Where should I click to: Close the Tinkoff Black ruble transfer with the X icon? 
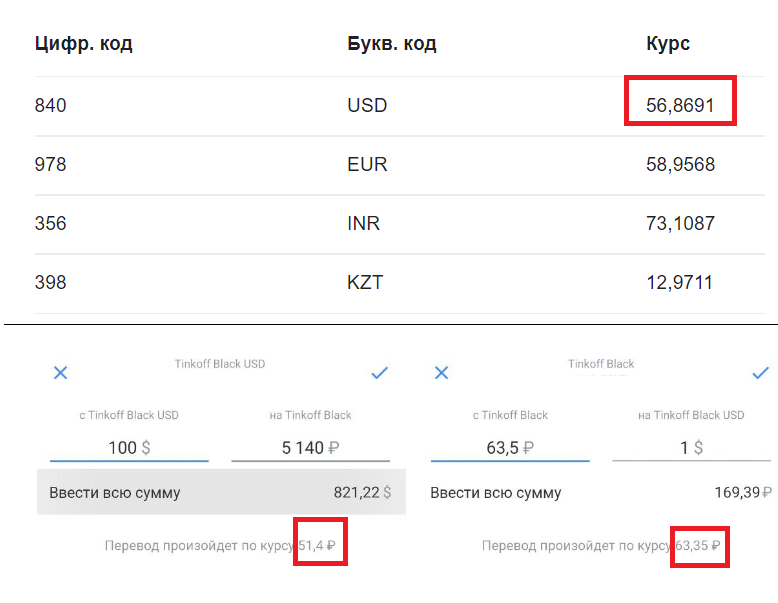click(x=441, y=373)
